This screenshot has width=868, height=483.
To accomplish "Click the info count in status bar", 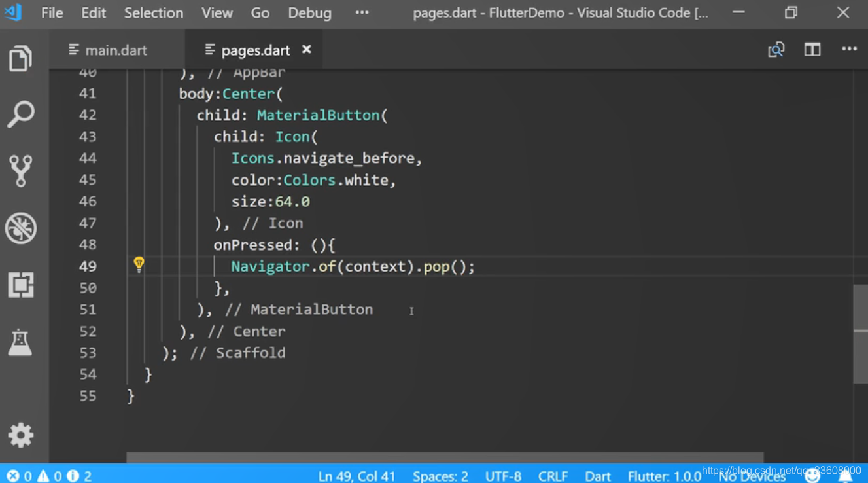I will [79, 476].
